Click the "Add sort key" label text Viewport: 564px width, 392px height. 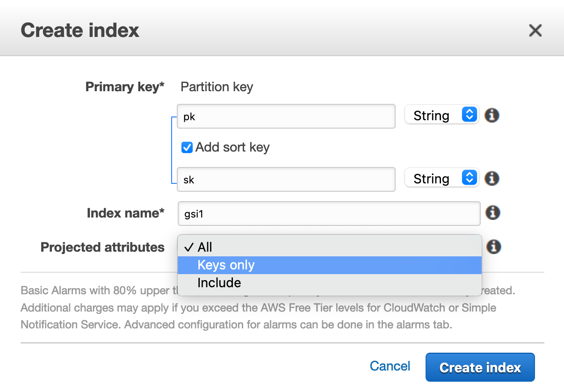[x=232, y=147]
